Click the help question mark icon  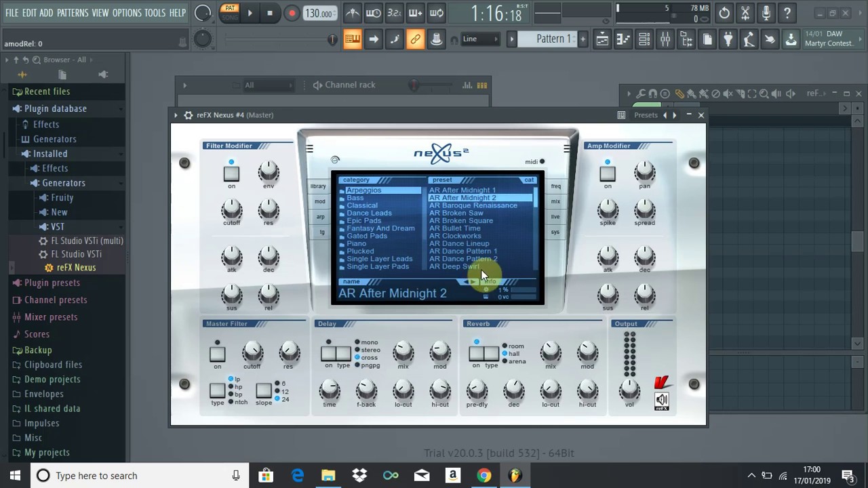(x=787, y=13)
